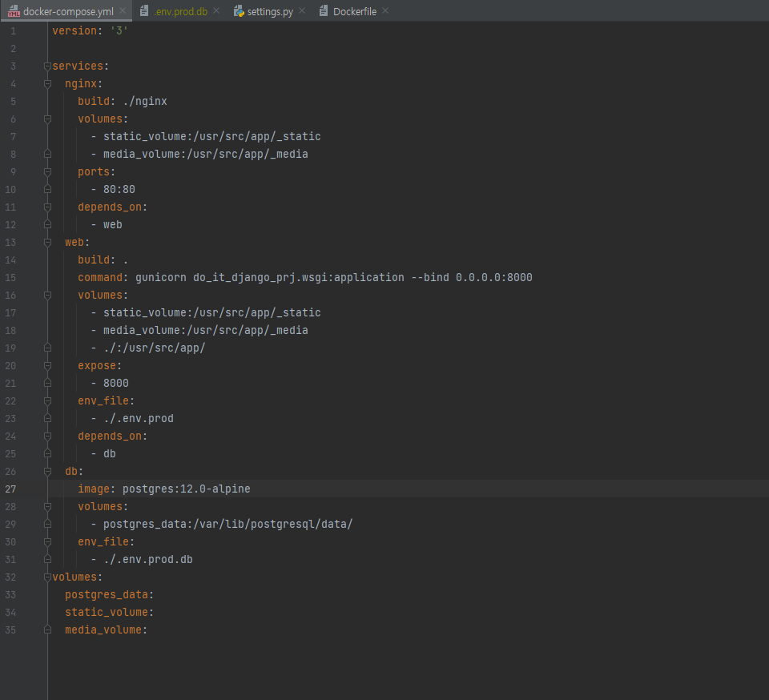Close the .env.prod.db tab
Viewport: 769px width, 700px height.
[216, 10]
